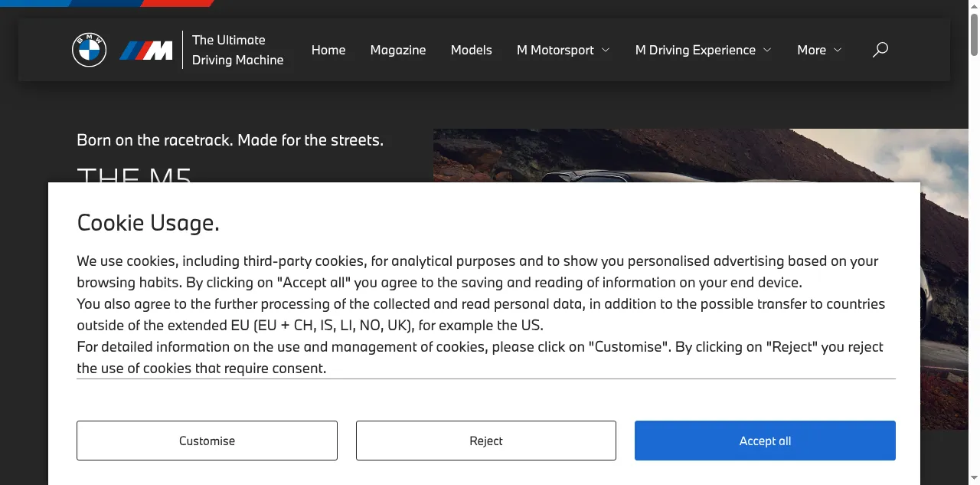Screen dimensions: 980x485
Task: Click the Reject cookies button
Action: tap(486, 441)
